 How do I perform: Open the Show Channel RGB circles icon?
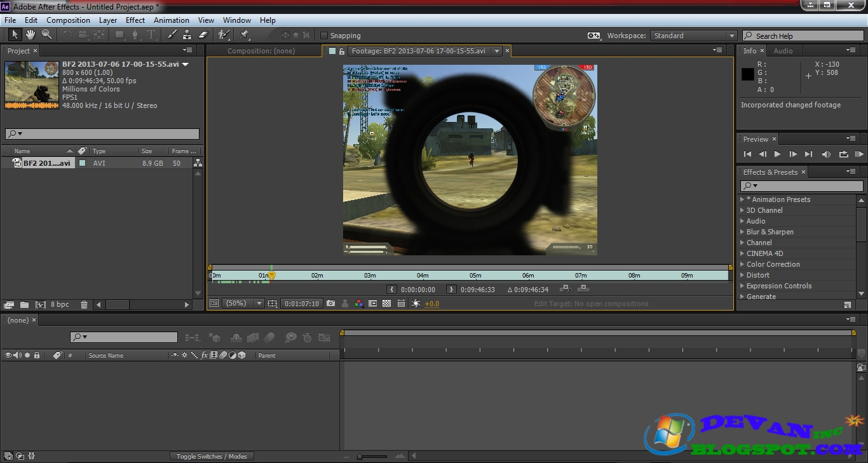coord(359,304)
